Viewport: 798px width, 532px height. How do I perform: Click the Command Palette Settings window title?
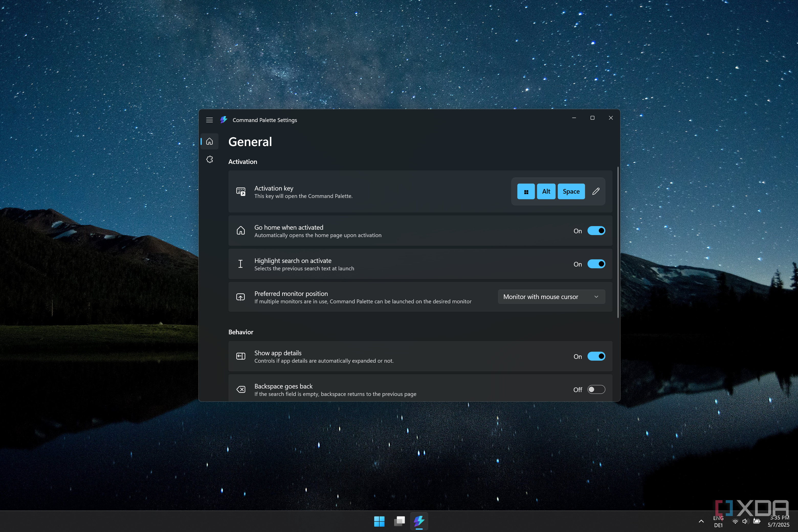(265, 120)
